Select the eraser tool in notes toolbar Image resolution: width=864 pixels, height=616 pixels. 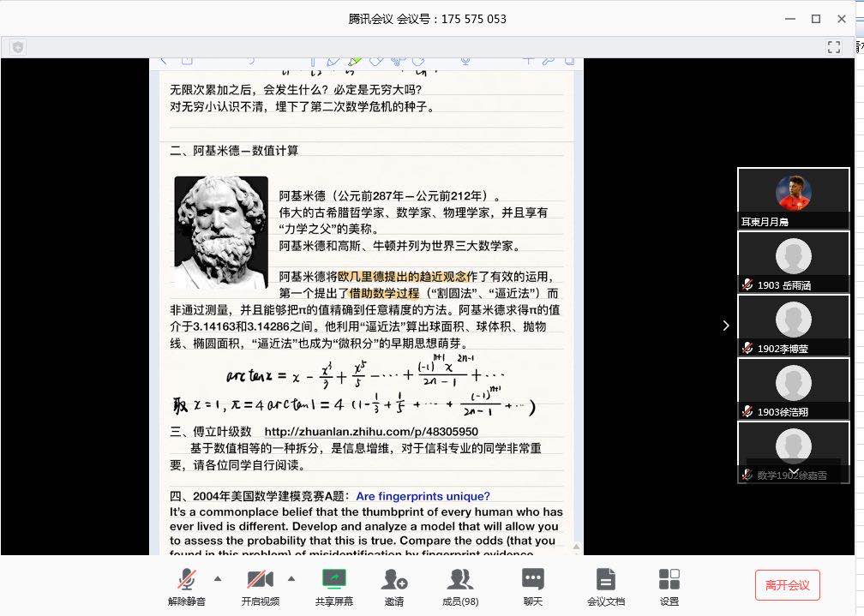point(376,61)
